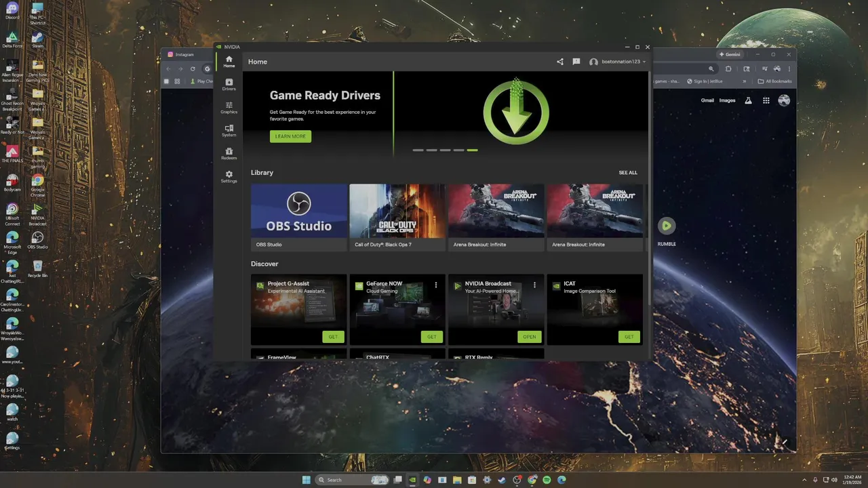Open Spotify from the taskbar
The height and width of the screenshot is (488, 868).
547,480
